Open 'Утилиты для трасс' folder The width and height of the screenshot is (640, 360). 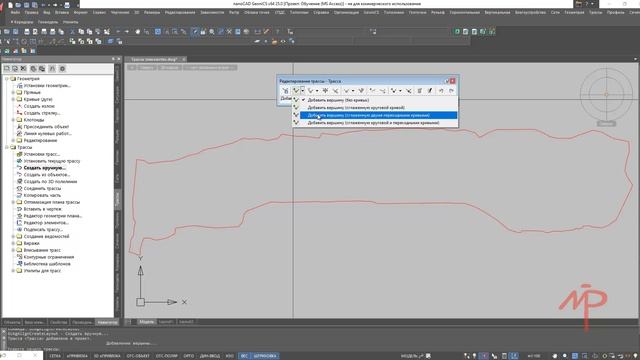(42, 271)
